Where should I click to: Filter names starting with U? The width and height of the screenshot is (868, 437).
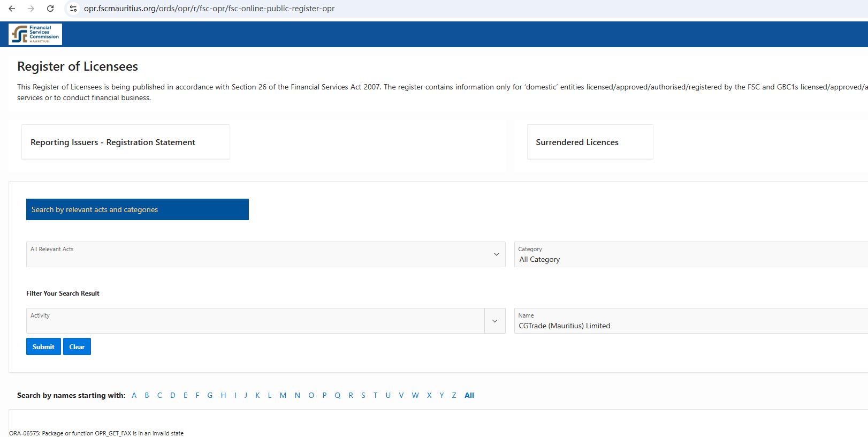click(389, 395)
